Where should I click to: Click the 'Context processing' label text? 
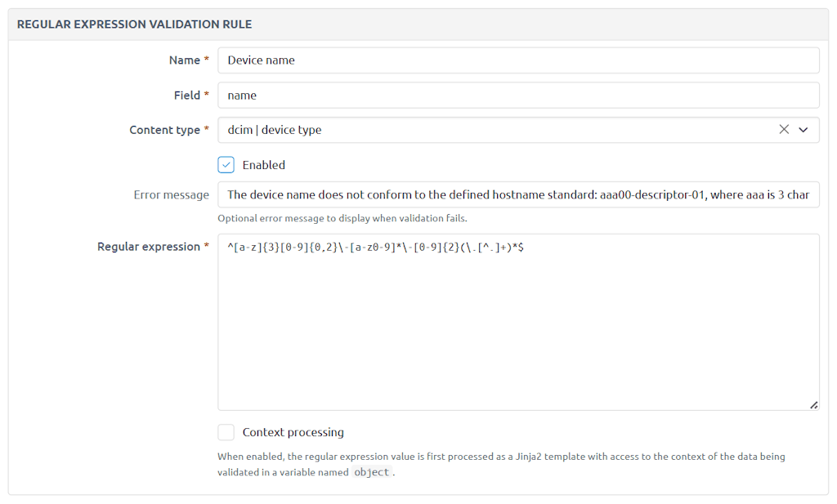pos(293,432)
